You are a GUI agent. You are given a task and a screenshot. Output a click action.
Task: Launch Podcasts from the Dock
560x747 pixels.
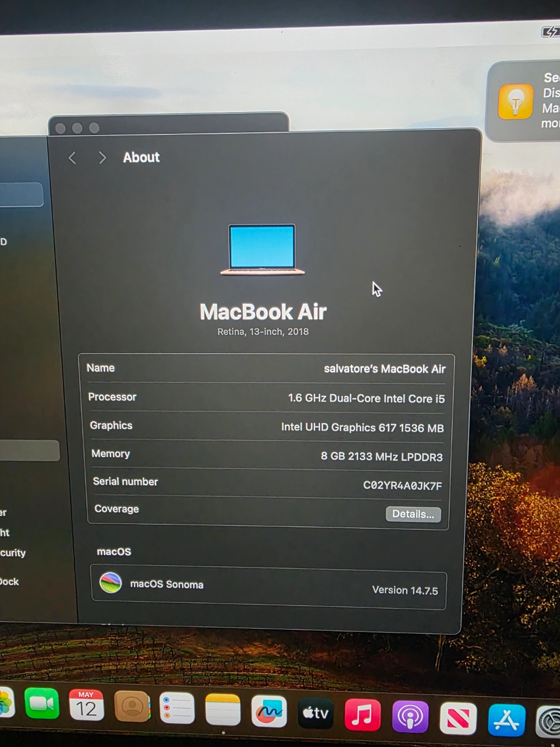(x=410, y=717)
